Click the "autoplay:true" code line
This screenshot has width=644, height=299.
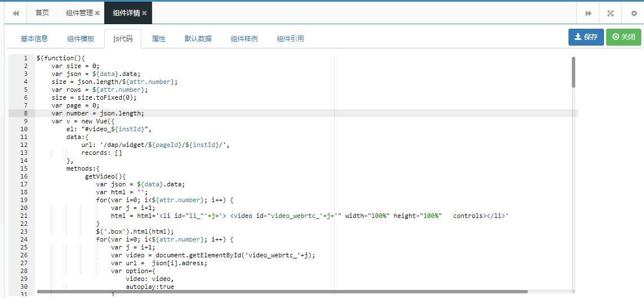point(150,287)
